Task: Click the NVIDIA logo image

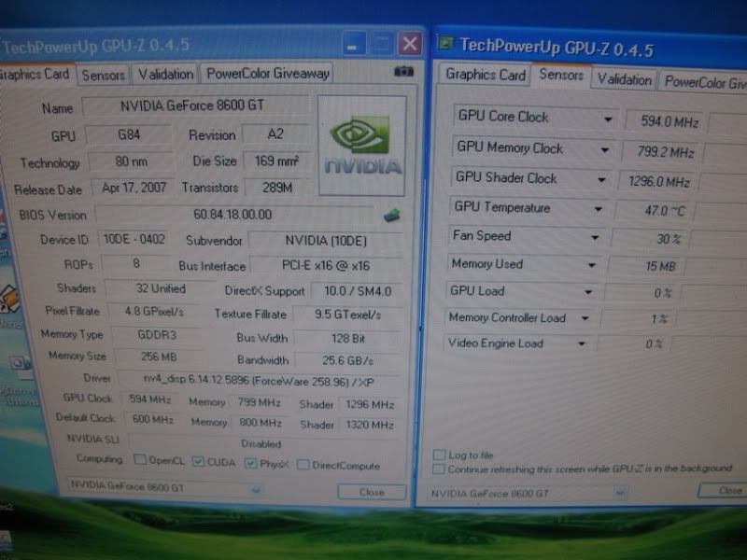Action: (362, 146)
